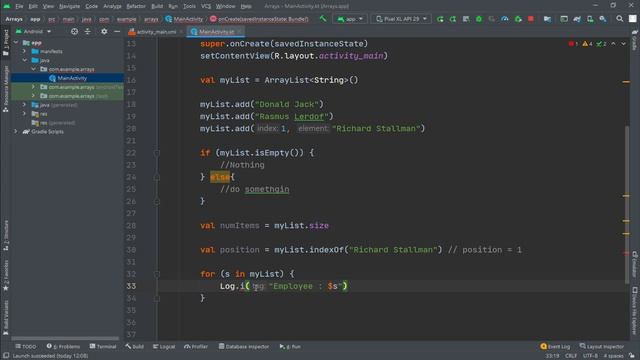The image size is (640, 360).
Task: Expand the manifests folder
Action: click(24, 51)
